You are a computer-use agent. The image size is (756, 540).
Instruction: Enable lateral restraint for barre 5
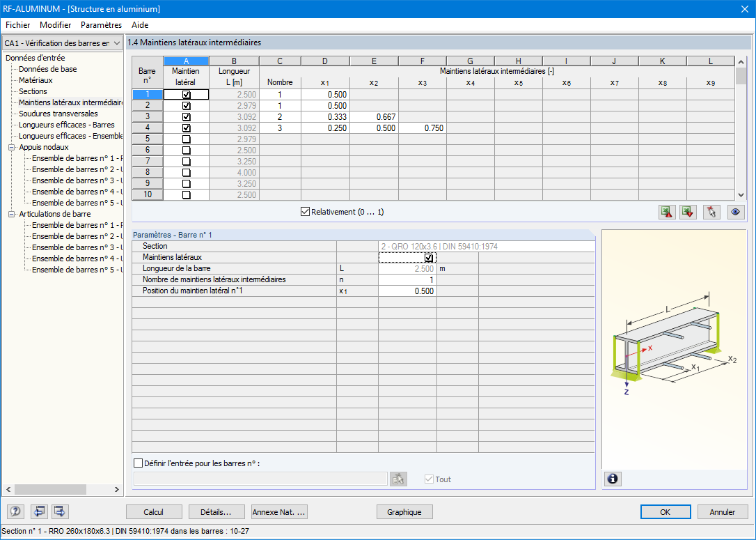pyautogui.click(x=186, y=139)
